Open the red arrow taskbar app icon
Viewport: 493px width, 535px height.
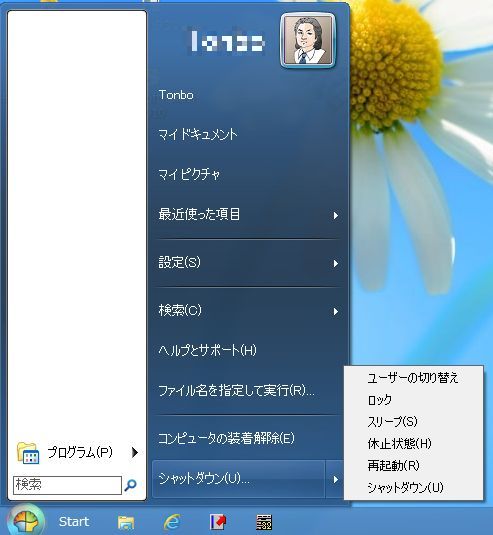[218, 522]
